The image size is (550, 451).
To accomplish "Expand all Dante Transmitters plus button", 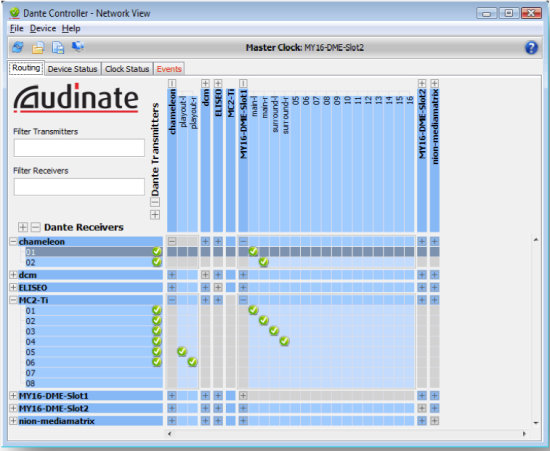I will point(155,215).
